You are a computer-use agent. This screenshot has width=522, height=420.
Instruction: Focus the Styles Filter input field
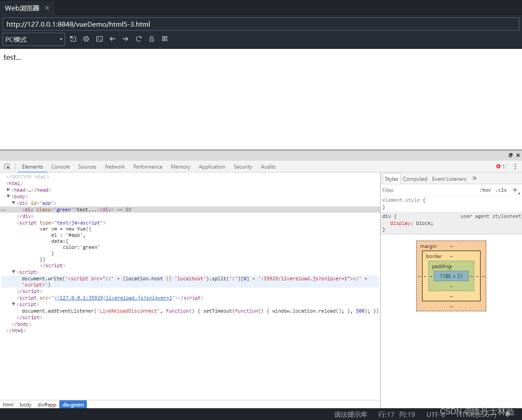tap(429, 190)
